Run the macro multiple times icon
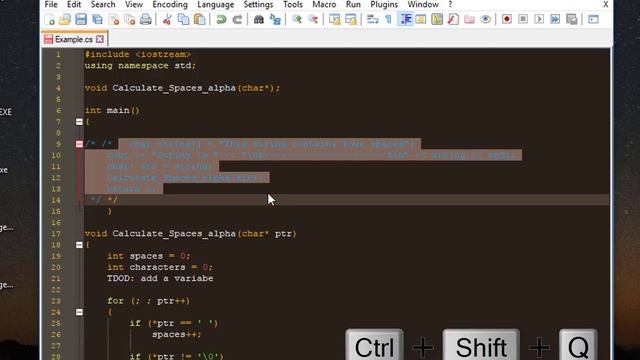 tap(555, 19)
